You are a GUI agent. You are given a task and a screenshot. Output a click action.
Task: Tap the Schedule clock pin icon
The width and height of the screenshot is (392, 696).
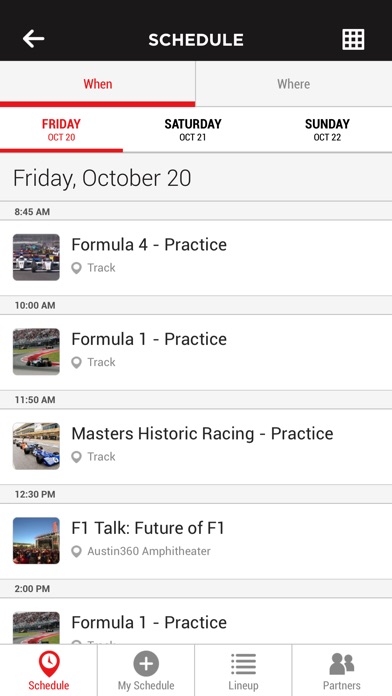(x=49, y=664)
